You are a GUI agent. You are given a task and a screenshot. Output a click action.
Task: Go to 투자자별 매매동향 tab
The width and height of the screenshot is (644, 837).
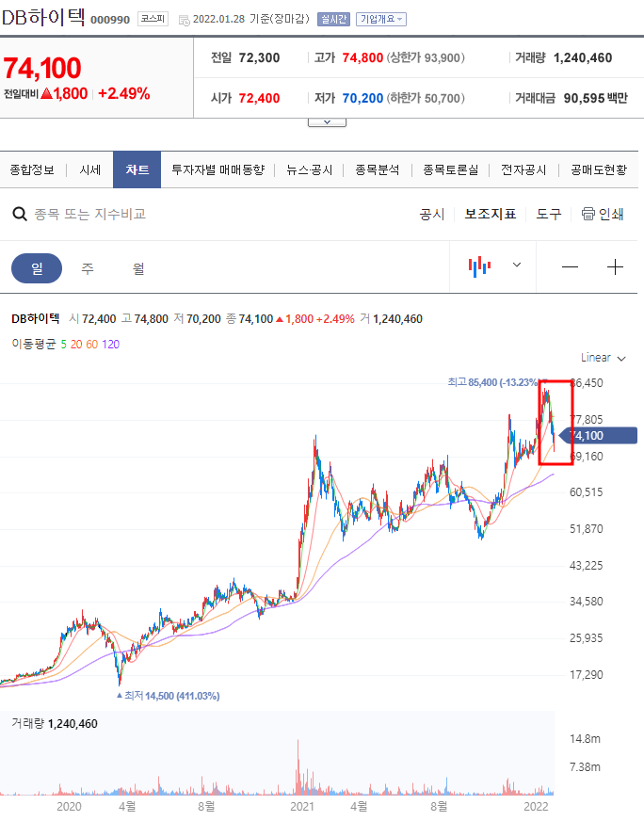(217, 169)
